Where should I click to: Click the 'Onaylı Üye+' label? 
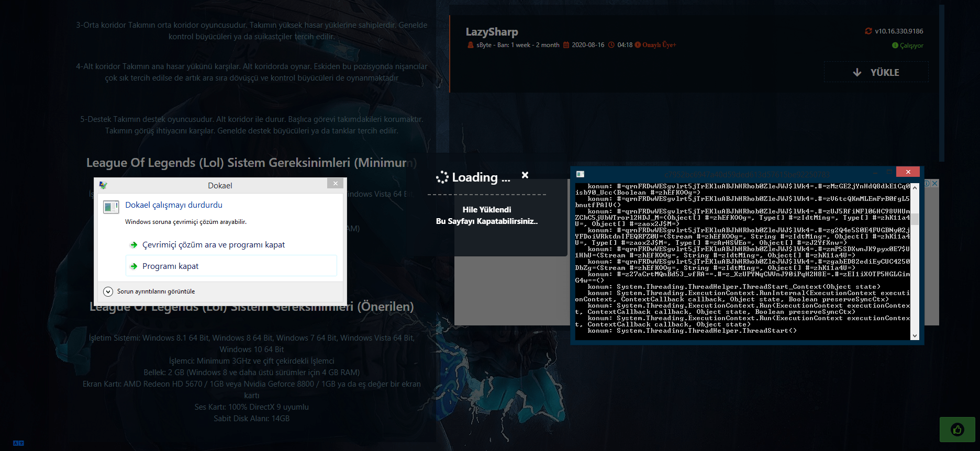659,45
